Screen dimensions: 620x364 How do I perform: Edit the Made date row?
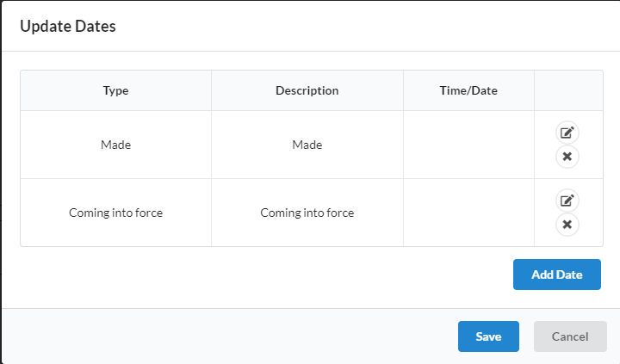click(x=567, y=133)
